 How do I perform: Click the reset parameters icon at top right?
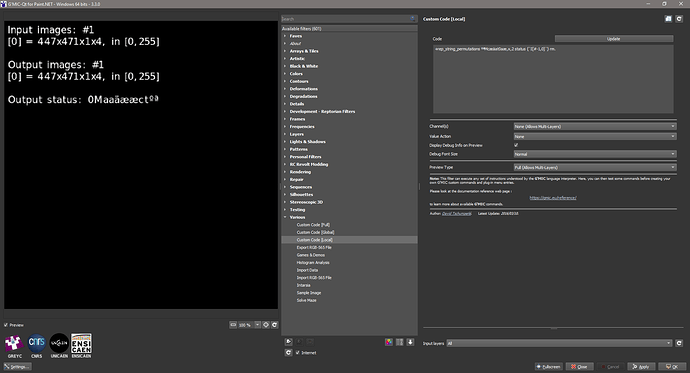point(679,19)
